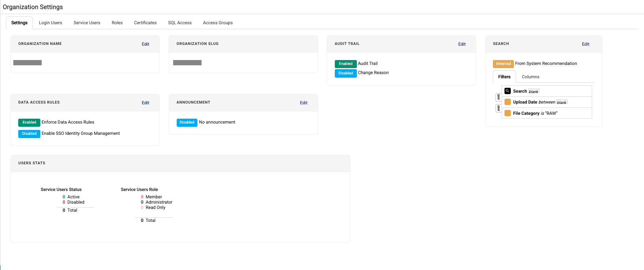
Task: Click Enabled badge for Enforce Data Access Rules
Action: 29,123
